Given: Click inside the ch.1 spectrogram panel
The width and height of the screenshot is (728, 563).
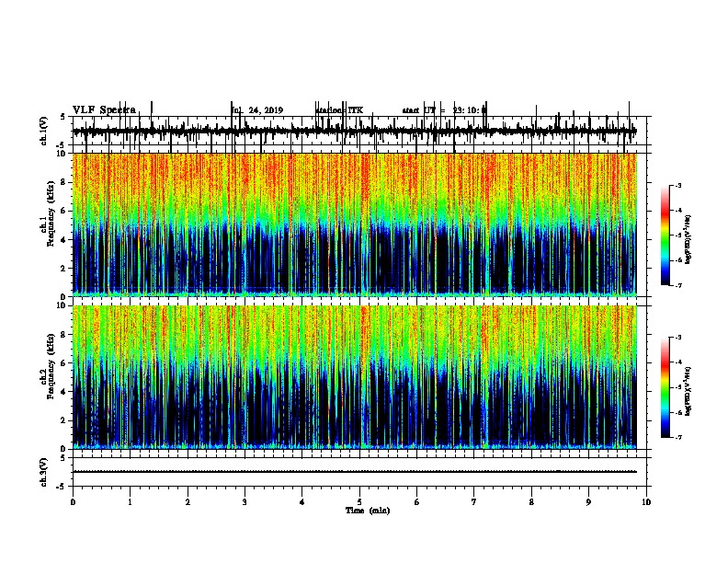Looking at the screenshot, I should point(354,224).
